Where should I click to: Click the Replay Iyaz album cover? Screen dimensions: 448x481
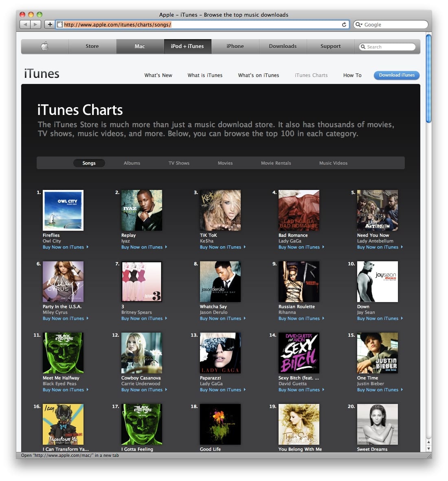pyautogui.click(x=142, y=210)
